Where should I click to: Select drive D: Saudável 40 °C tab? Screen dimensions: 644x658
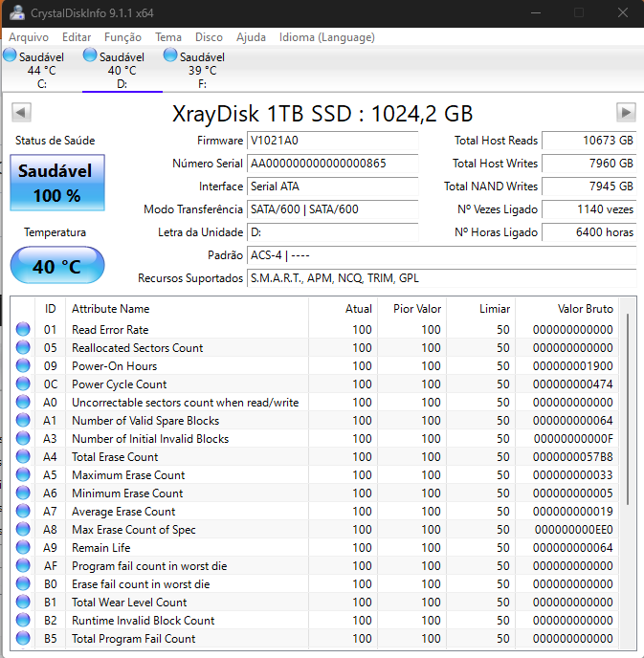122,69
